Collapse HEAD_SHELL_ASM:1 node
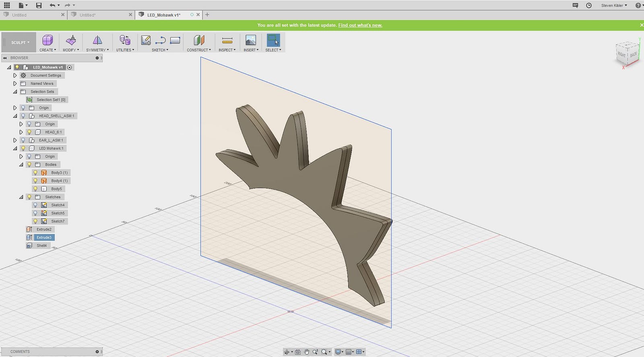644x357 pixels. tap(15, 116)
